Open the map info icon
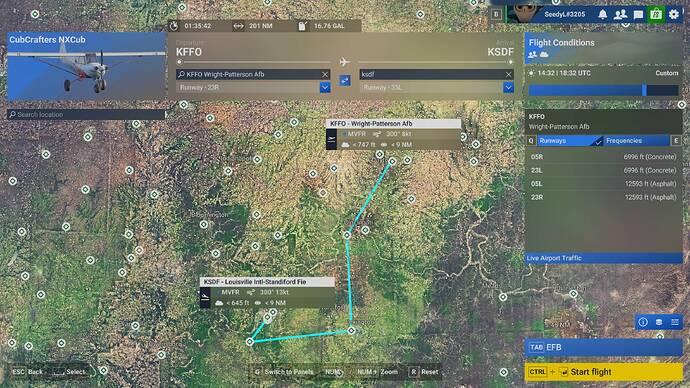The image size is (690, 388). pos(643,322)
